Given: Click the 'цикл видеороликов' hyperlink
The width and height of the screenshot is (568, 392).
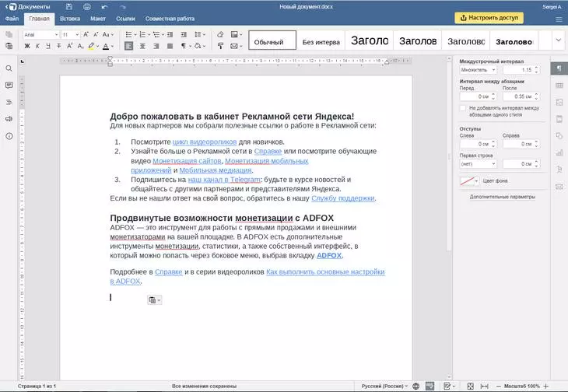Looking at the screenshot, I should (x=205, y=142).
